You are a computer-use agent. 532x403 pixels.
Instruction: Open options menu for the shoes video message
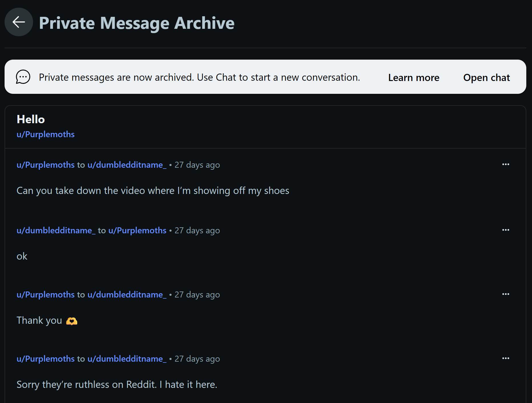pos(505,164)
